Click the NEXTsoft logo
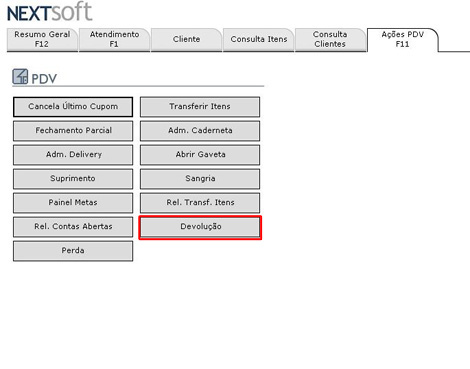470x369 pixels. point(49,12)
